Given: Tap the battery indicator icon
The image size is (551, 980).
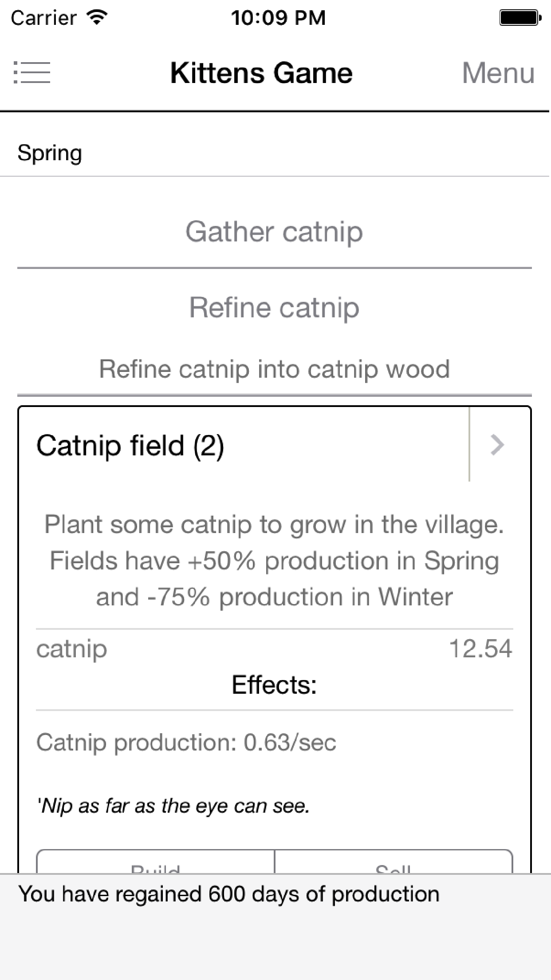Looking at the screenshot, I should (520, 18).
